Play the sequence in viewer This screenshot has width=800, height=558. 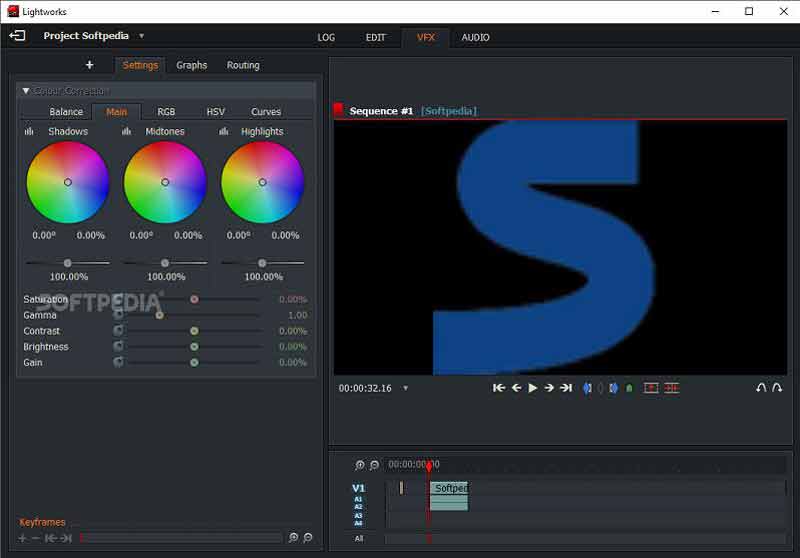coord(533,388)
